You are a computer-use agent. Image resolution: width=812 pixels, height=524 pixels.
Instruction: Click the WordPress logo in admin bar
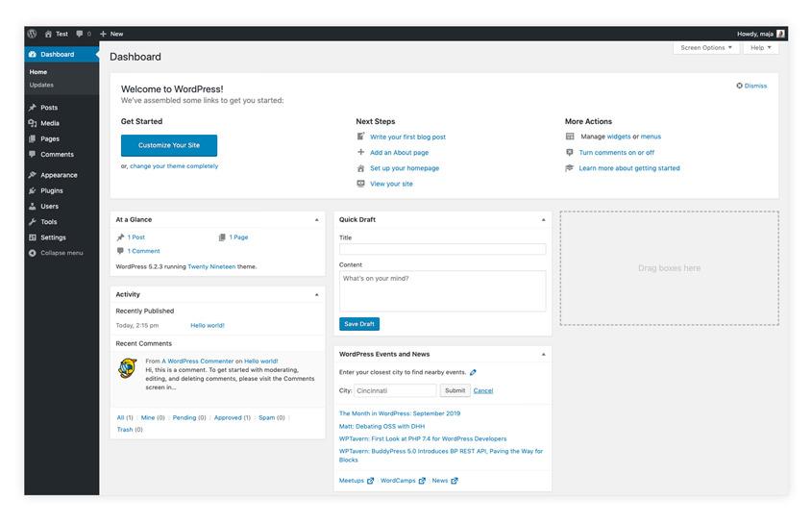pos(32,34)
